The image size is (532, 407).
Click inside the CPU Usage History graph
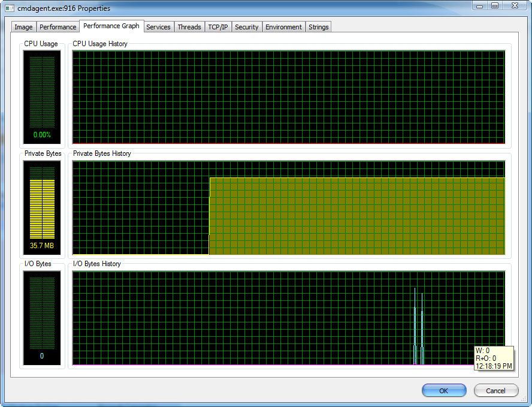(x=289, y=97)
